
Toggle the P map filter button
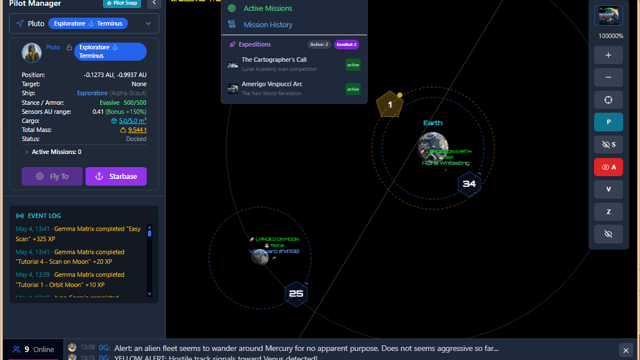tap(608, 122)
